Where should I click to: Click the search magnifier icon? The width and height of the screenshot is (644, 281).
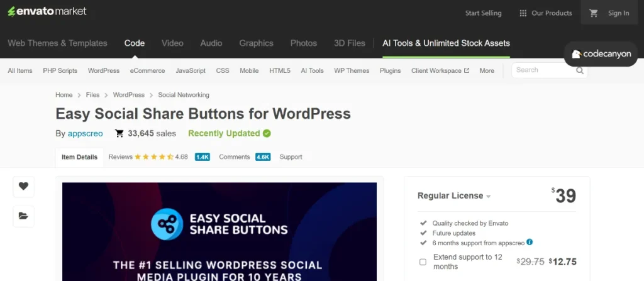click(x=579, y=70)
